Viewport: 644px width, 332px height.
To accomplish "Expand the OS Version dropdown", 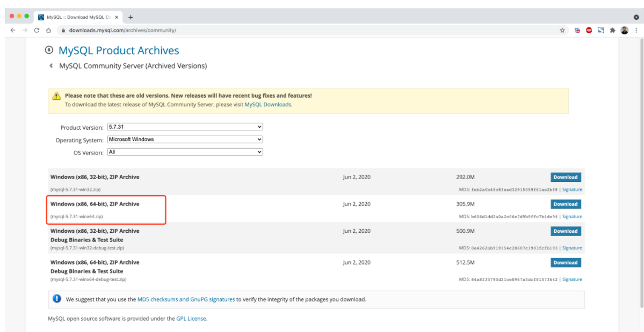I will (x=185, y=152).
